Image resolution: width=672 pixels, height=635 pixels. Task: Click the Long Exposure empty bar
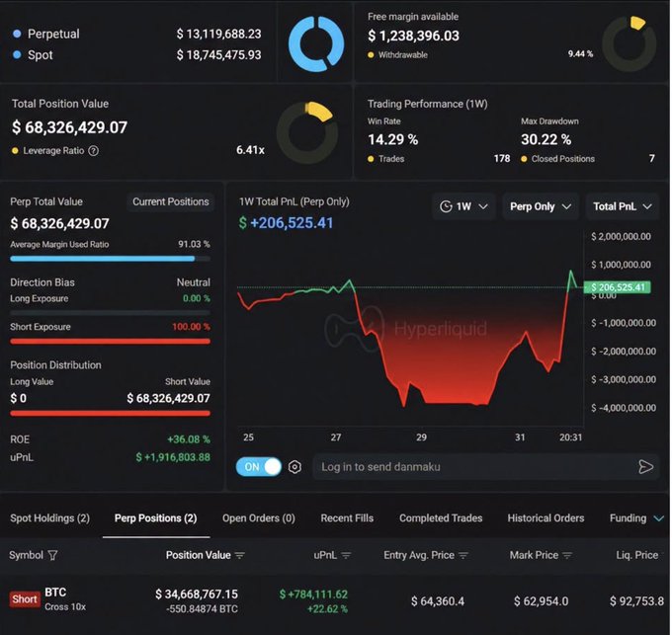[110, 313]
